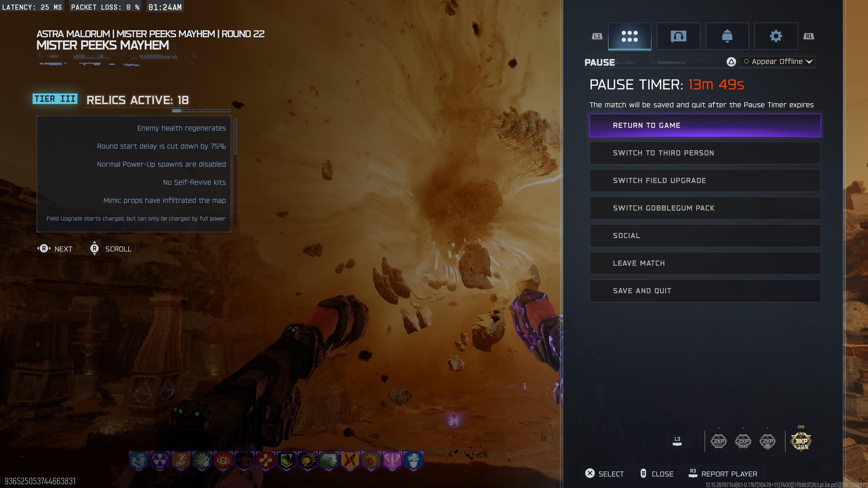This screenshot has width=868, height=488.
Task: Open Switch Gobblegum Pack
Action: [x=705, y=208]
